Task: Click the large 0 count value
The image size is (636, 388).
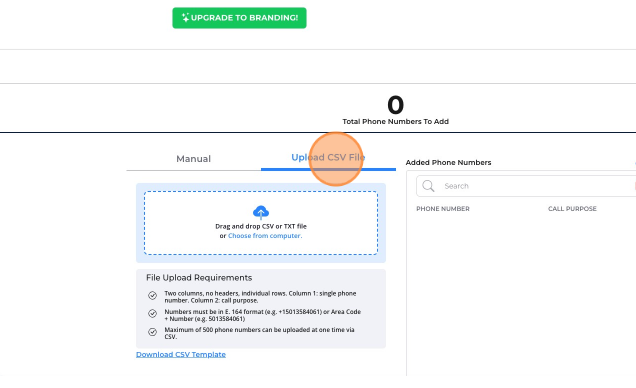Action: [x=395, y=105]
